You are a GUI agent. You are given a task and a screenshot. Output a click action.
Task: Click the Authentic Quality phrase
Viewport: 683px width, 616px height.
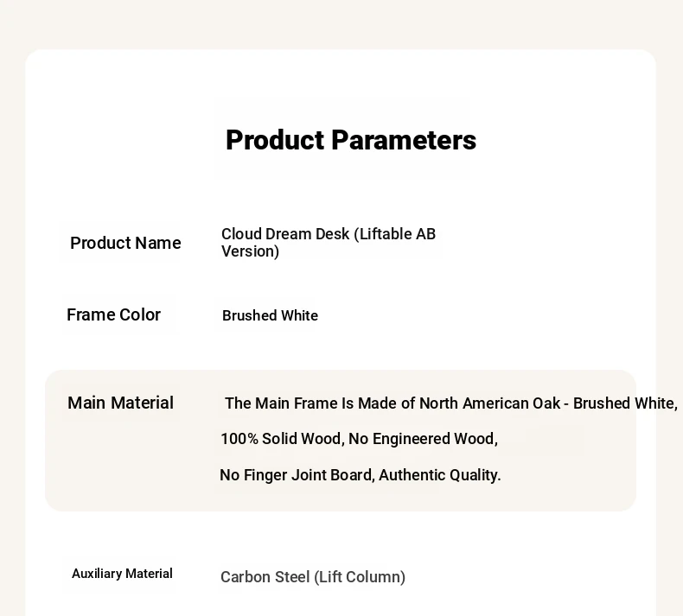(x=440, y=475)
